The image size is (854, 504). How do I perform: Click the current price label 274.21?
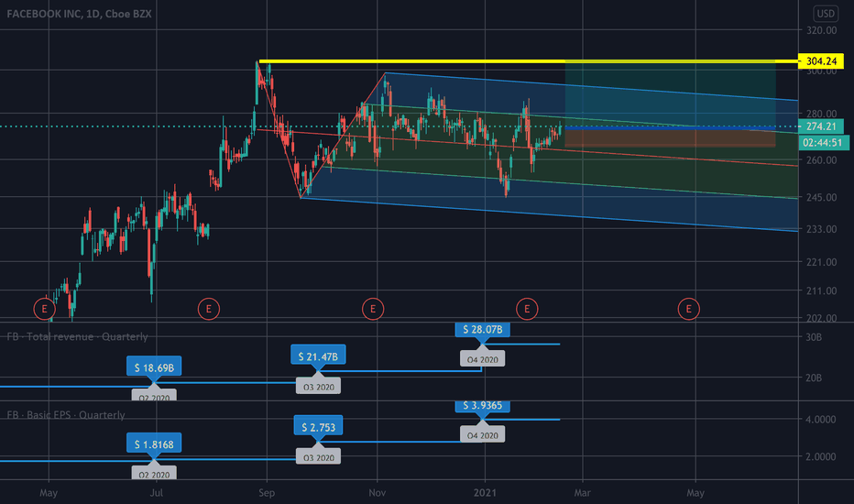(x=821, y=126)
